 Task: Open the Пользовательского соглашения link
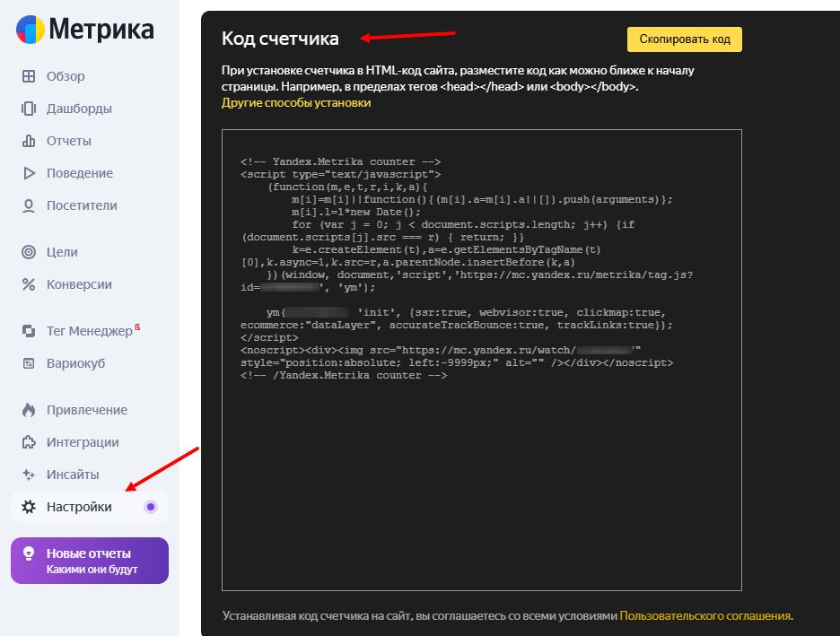(705, 616)
